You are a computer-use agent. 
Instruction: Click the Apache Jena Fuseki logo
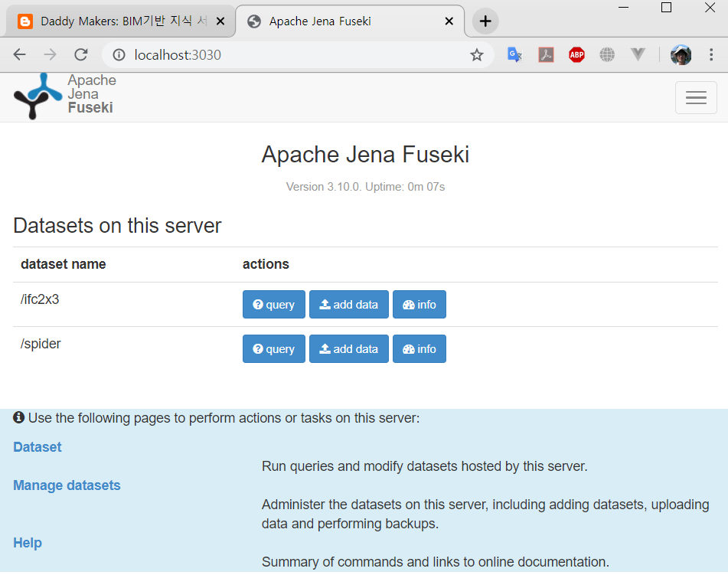pyautogui.click(x=65, y=95)
